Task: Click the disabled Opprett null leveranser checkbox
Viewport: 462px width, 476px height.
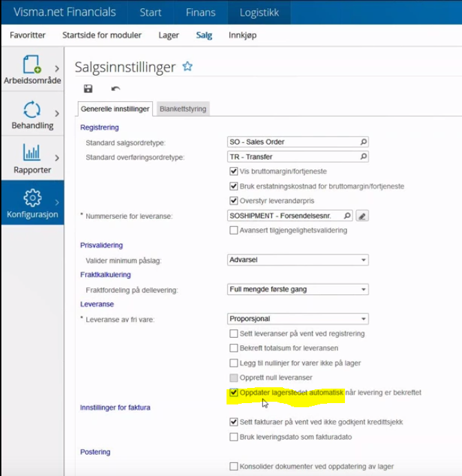Action: (x=233, y=378)
